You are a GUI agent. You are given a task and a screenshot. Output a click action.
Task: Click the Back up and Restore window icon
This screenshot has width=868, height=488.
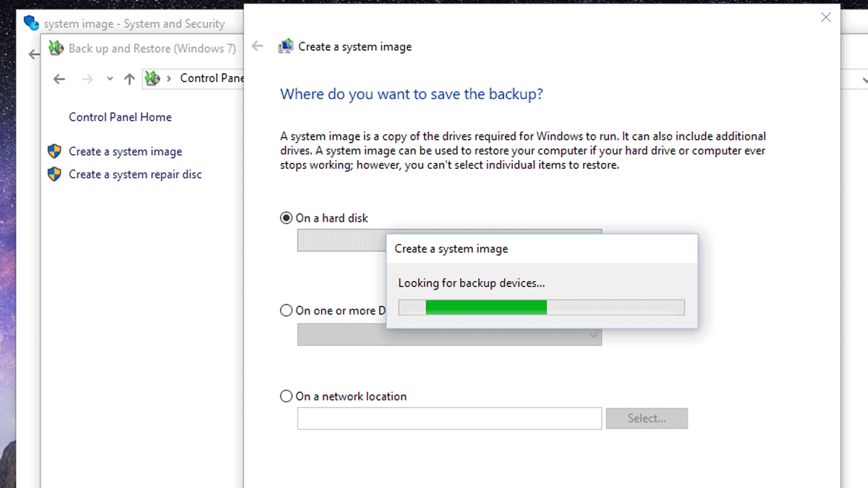tap(56, 49)
